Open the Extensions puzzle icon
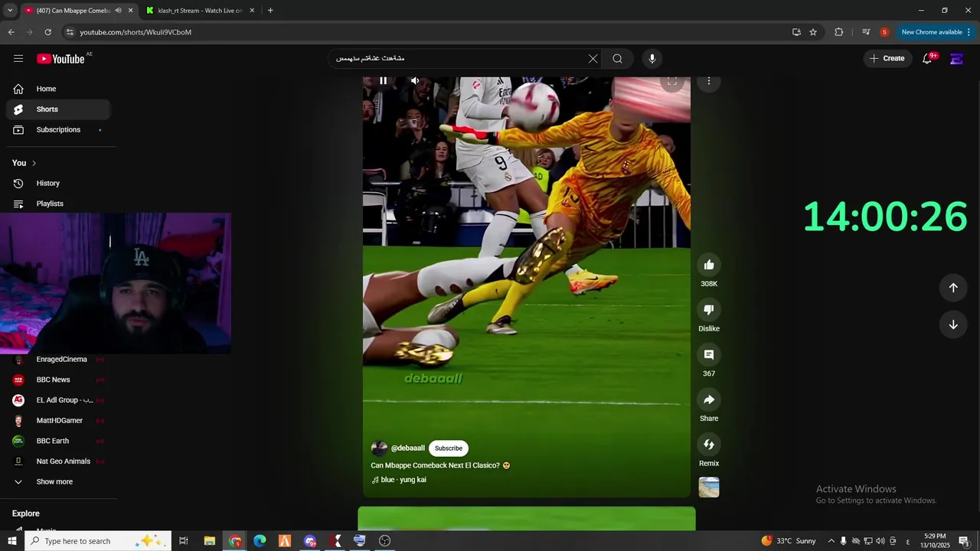Viewport: 980px width, 551px height. [x=838, y=32]
